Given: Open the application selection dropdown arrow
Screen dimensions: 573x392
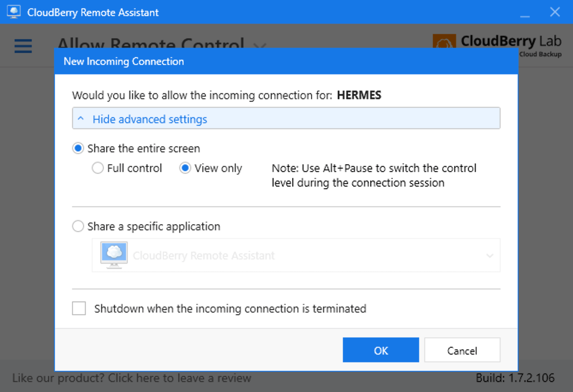Looking at the screenshot, I should pyautogui.click(x=490, y=256).
